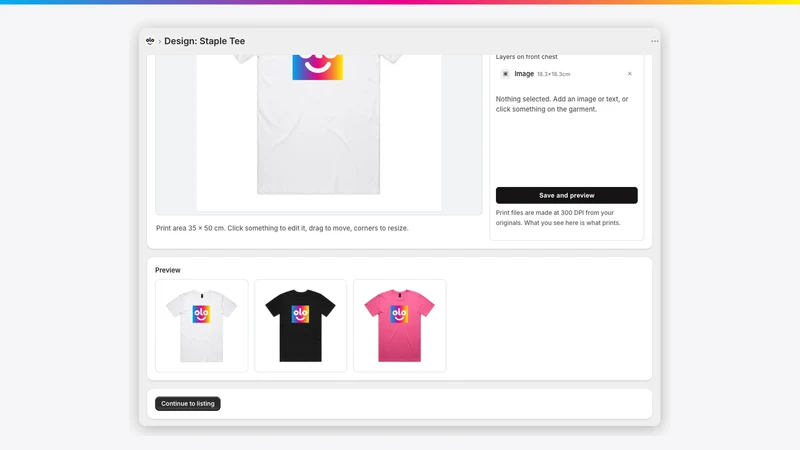800x450 pixels.
Task: Click the olo logo in the breadcrumb
Action: click(150, 41)
